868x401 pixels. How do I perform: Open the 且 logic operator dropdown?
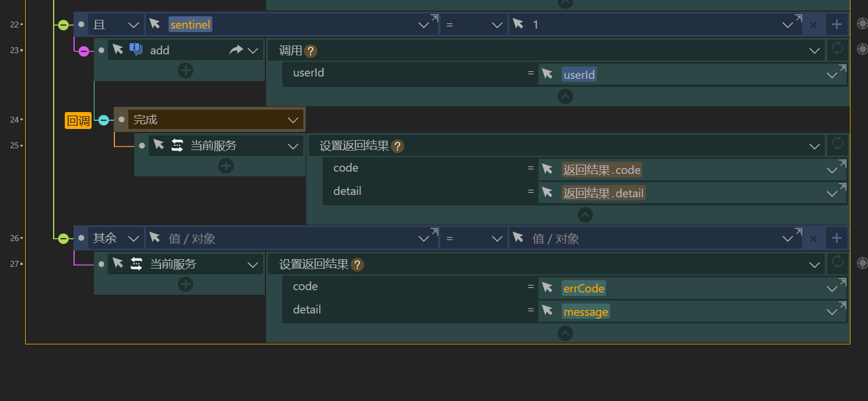pyautogui.click(x=133, y=25)
